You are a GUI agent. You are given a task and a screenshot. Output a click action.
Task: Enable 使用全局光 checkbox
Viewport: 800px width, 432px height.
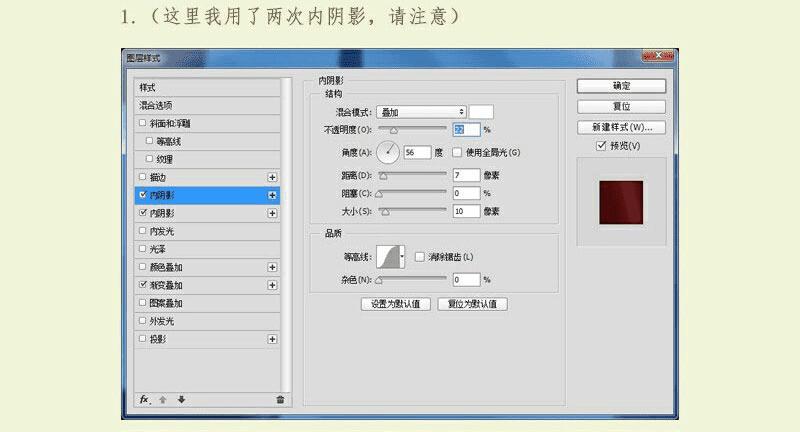pyautogui.click(x=457, y=152)
